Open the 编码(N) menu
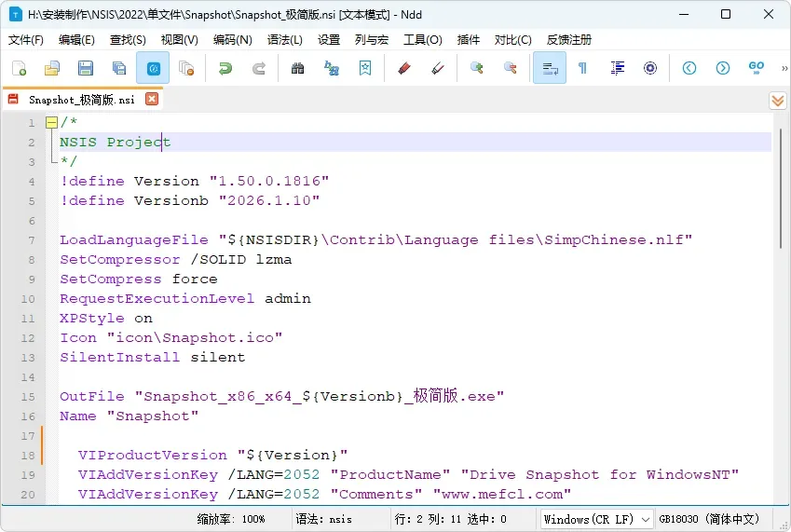The height and width of the screenshot is (532, 791). pyautogui.click(x=232, y=40)
